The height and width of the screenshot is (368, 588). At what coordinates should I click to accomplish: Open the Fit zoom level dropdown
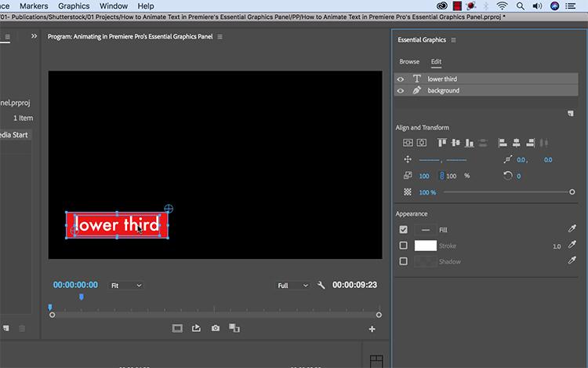pos(126,286)
